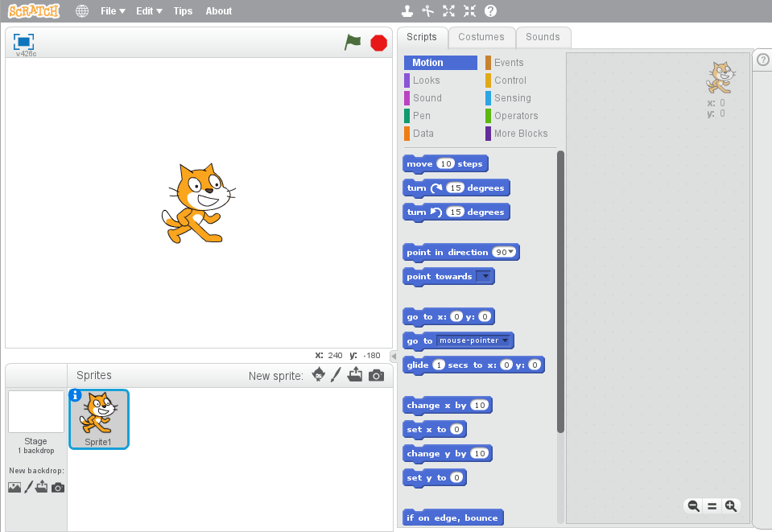
Task: Open the File menu
Action: 113,10
